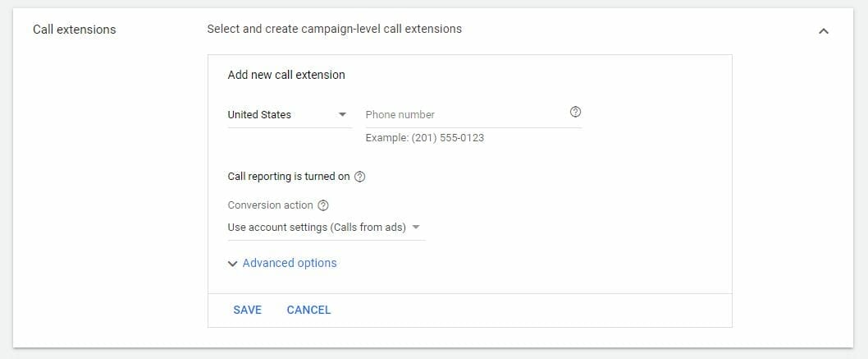Click the Call extensions section title
Screen dimensions: 868x359
pyautogui.click(x=74, y=30)
